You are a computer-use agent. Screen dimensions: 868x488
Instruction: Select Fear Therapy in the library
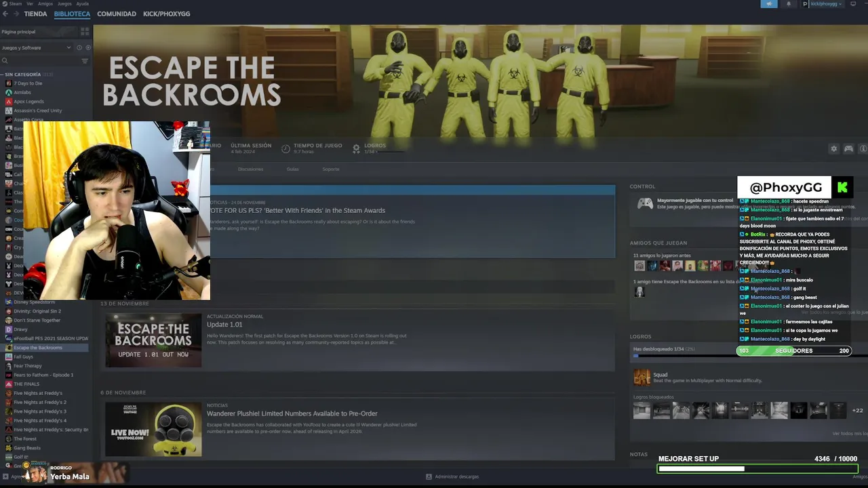(x=28, y=366)
